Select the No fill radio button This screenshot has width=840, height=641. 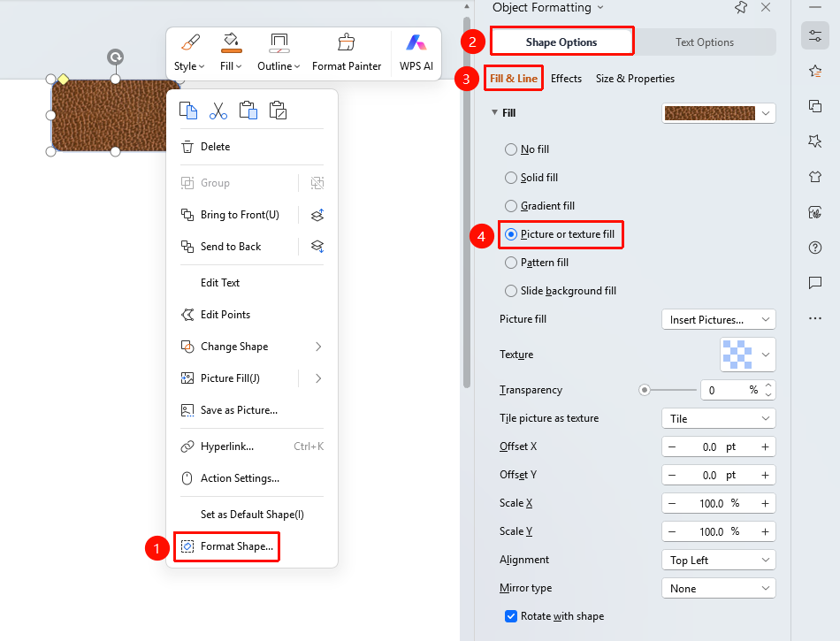[511, 149]
